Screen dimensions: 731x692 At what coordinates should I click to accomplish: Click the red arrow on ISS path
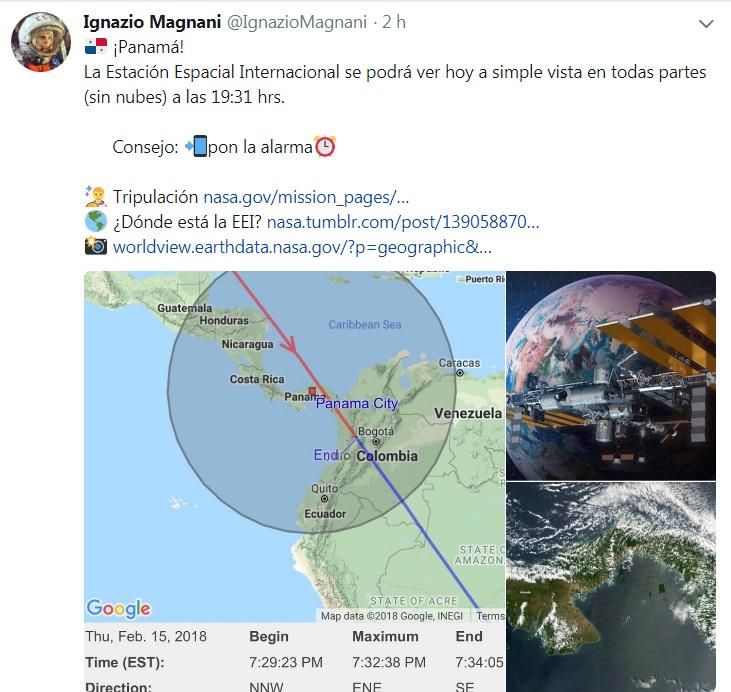tap(291, 346)
